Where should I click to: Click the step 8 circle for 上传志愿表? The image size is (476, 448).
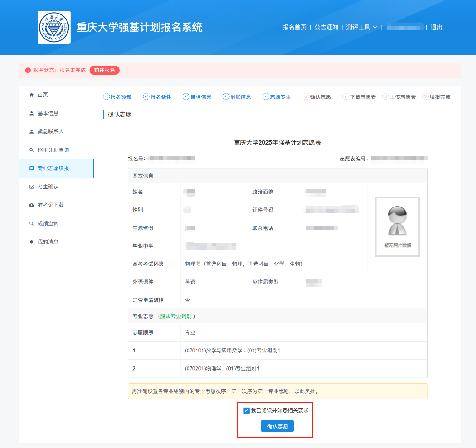coord(385,96)
